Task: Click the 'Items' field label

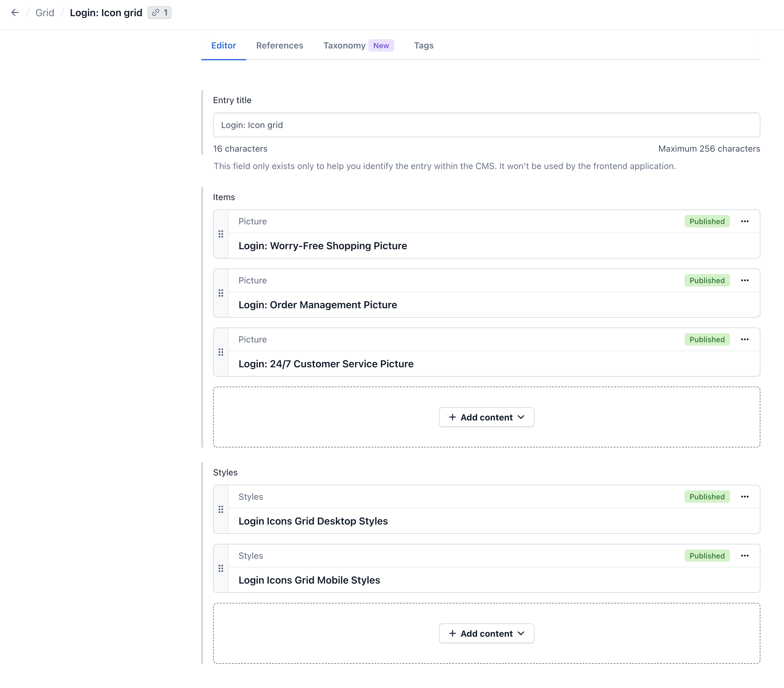Action: [224, 197]
